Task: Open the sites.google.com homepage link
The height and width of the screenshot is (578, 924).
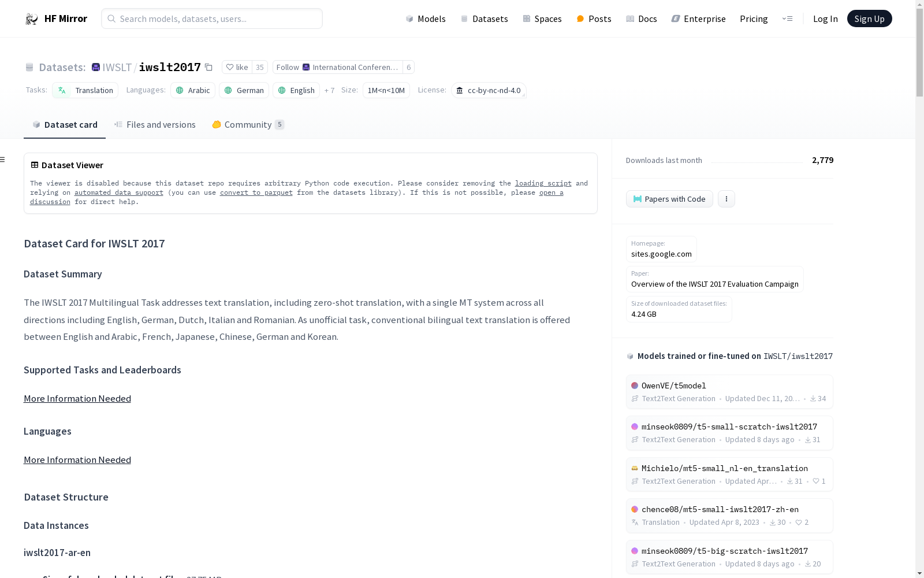Action: tap(661, 249)
